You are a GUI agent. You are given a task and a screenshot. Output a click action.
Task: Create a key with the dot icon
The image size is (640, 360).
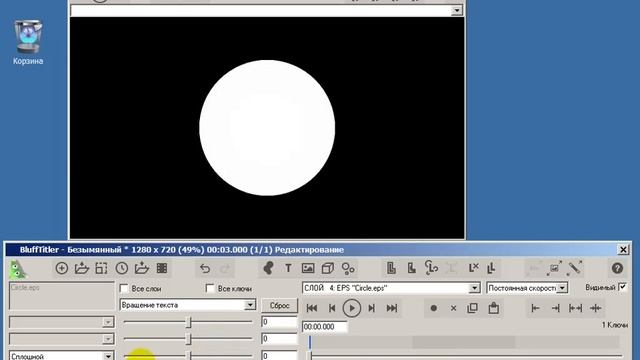coord(433,308)
